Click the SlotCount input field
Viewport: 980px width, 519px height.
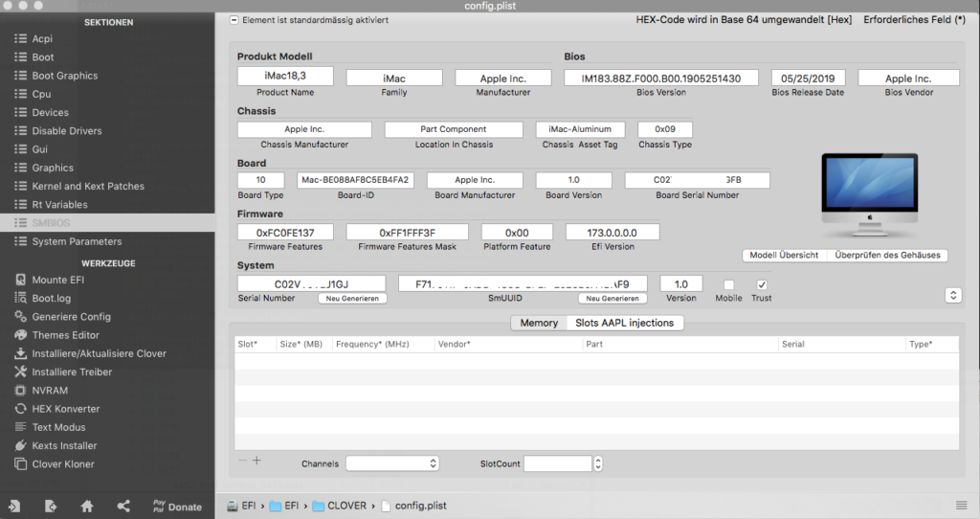point(558,463)
